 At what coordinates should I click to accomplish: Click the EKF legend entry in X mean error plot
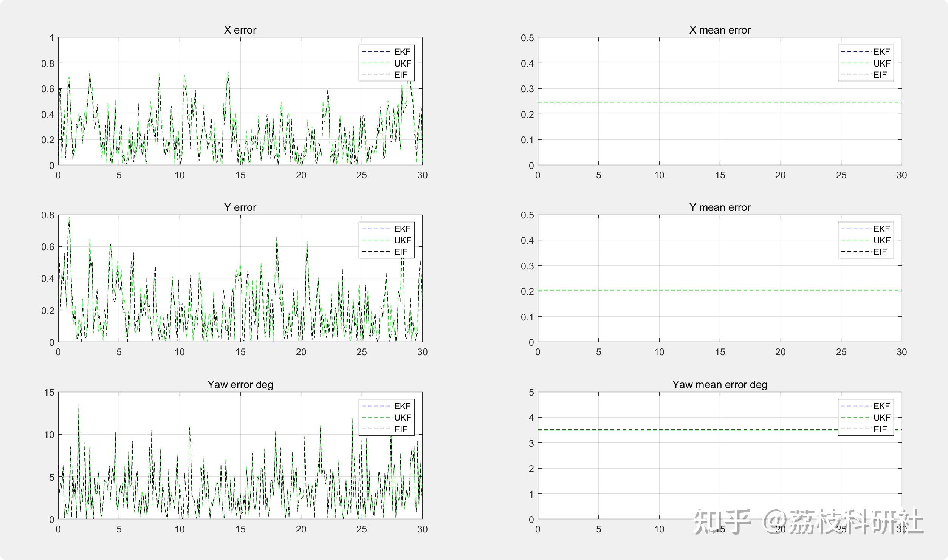[881, 52]
